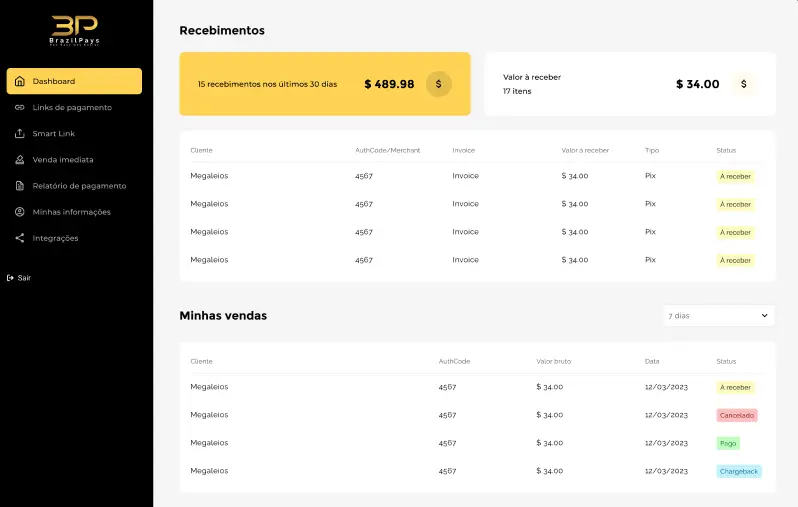798x507 pixels.
Task: Click the Valor à receber column header
Action: (x=585, y=150)
